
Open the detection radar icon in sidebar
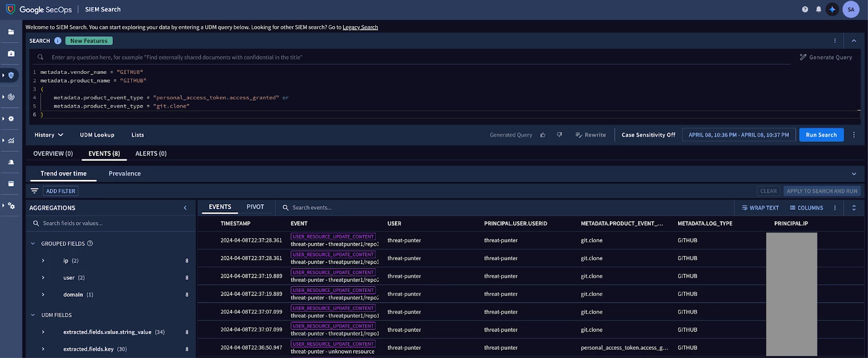point(11,97)
